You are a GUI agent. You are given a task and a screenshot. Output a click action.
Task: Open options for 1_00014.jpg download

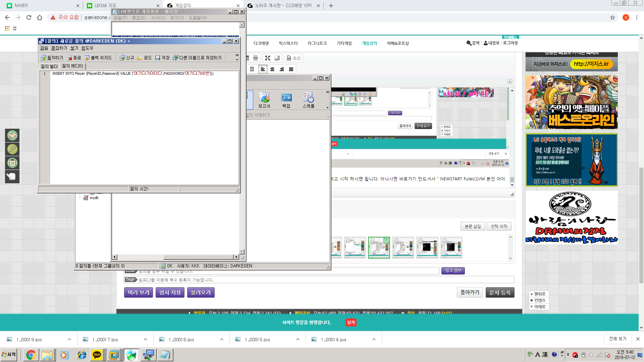tap(374, 339)
